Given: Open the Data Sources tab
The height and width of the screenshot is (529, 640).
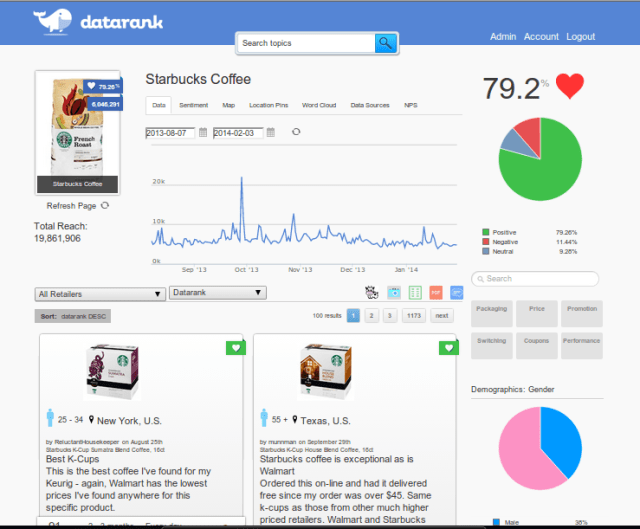Looking at the screenshot, I should click(370, 105).
